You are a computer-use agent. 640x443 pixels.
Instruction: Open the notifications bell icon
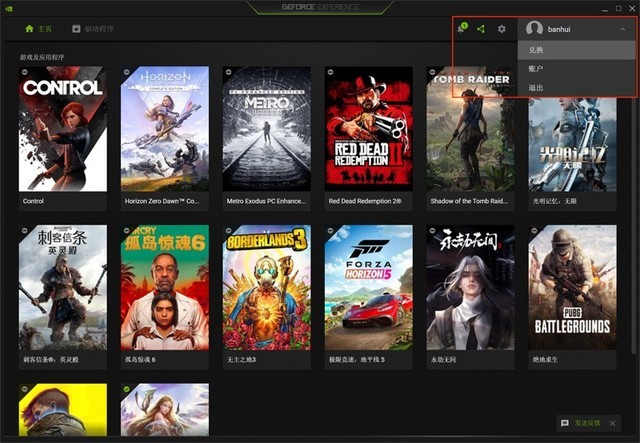tap(461, 29)
